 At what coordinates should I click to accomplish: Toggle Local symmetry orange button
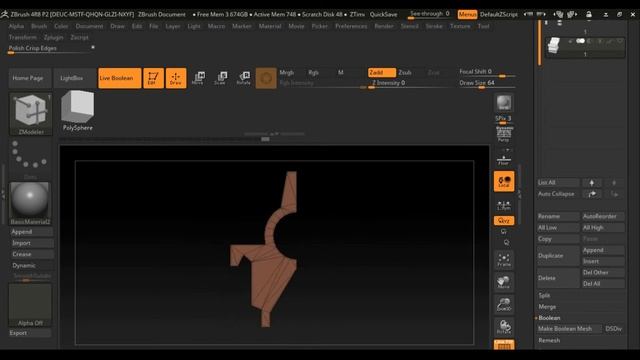click(504, 181)
